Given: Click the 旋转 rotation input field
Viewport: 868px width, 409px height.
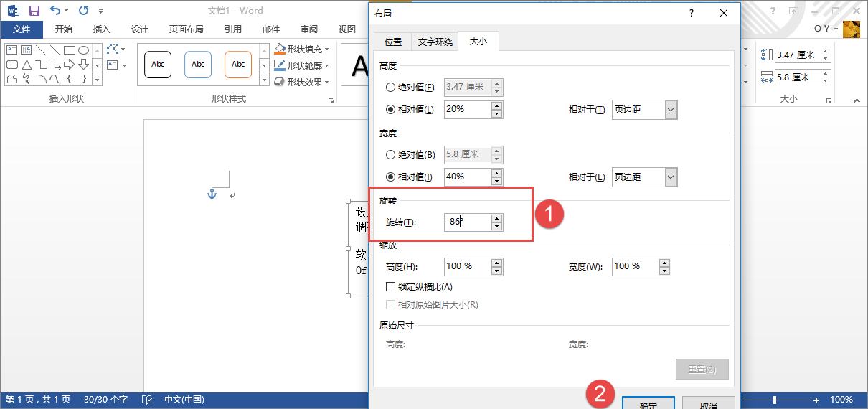Looking at the screenshot, I should pyautogui.click(x=467, y=222).
